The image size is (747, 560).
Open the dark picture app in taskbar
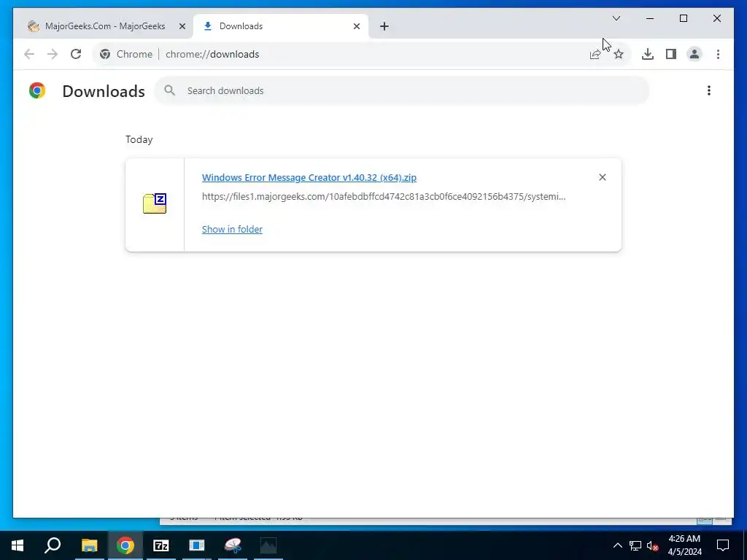pos(268,545)
